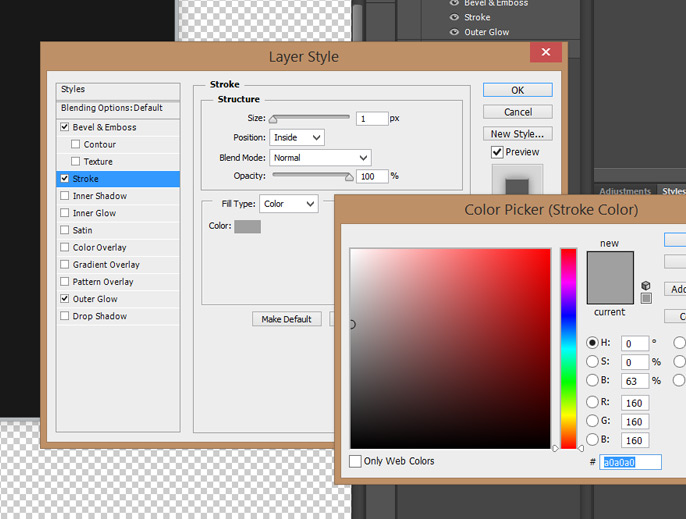Click the web-safe color cube icon
The width and height of the screenshot is (686, 519).
click(645, 285)
